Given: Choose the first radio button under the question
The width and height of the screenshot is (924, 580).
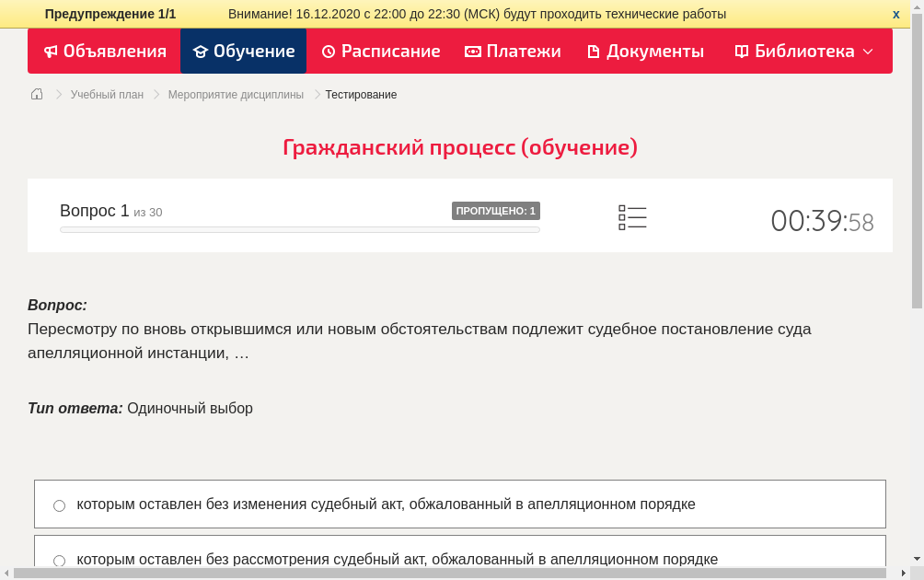Looking at the screenshot, I should [59, 505].
